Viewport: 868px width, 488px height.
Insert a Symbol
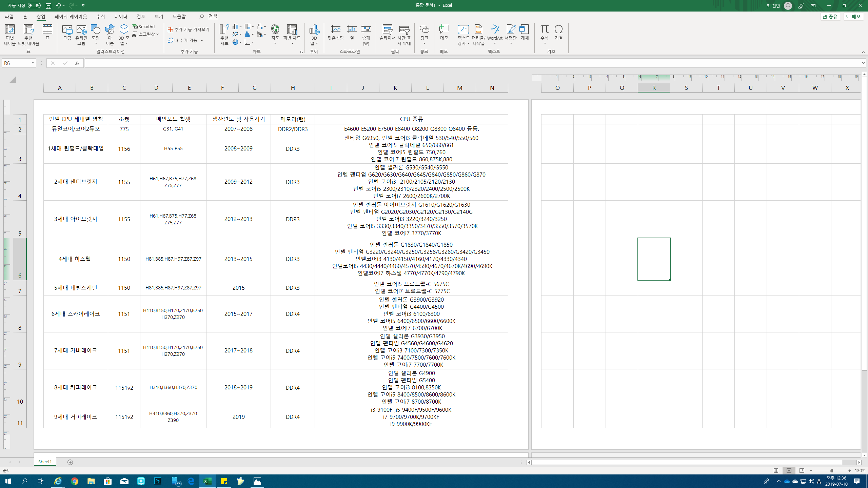click(558, 33)
